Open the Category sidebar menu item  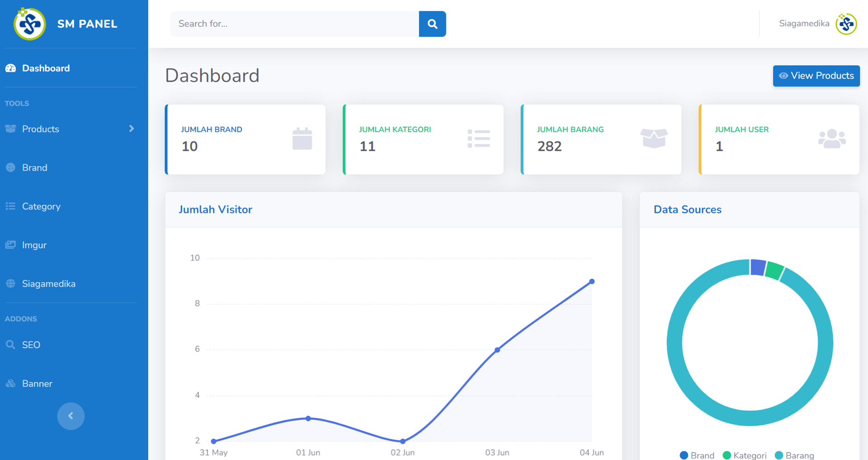(41, 206)
